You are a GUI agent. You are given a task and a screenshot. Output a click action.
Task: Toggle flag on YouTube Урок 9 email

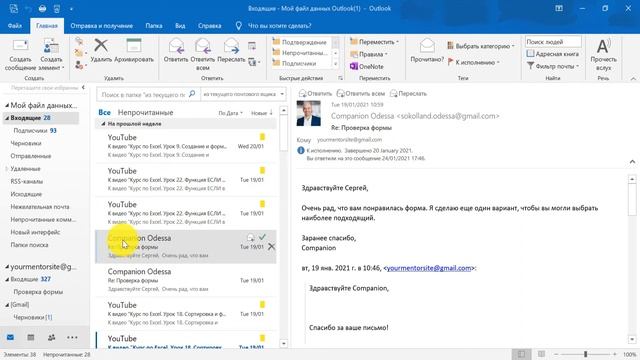(262, 137)
